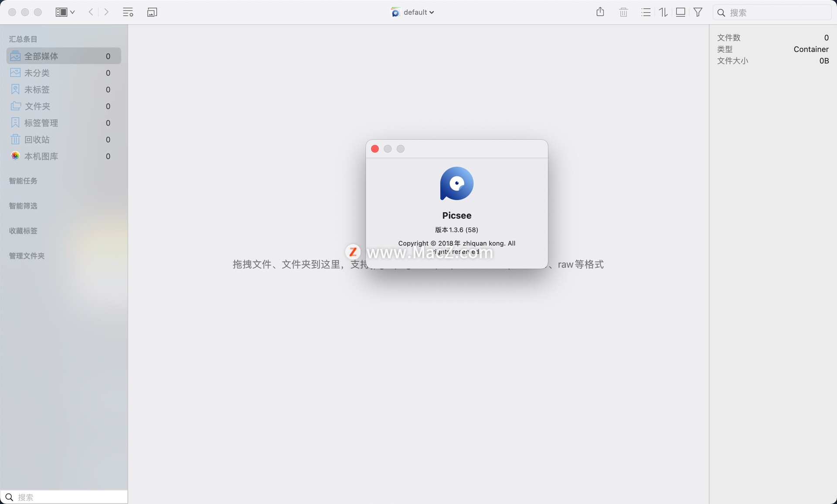Click the magnifier icon in top search
Viewport: 837px width, 504px height.
721,13
